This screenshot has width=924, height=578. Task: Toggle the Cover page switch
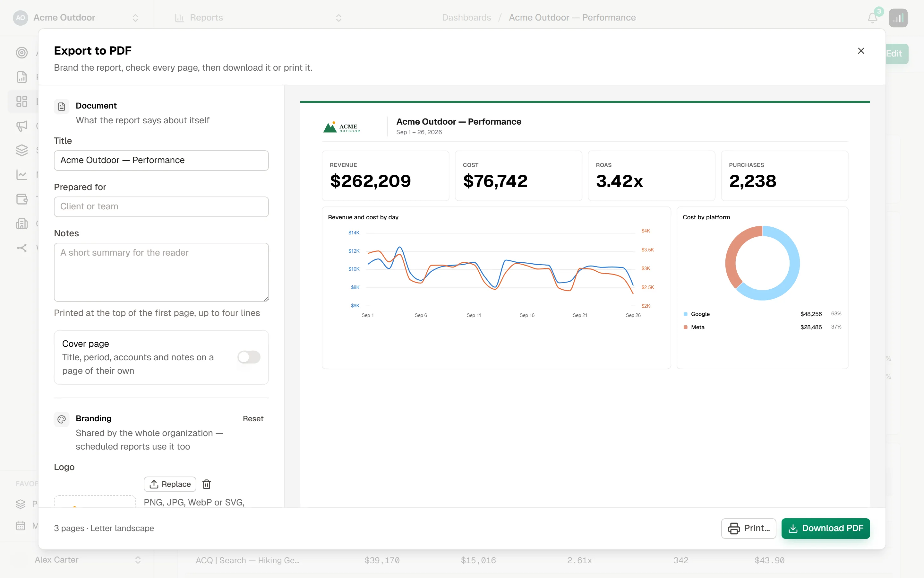point(249,357)
